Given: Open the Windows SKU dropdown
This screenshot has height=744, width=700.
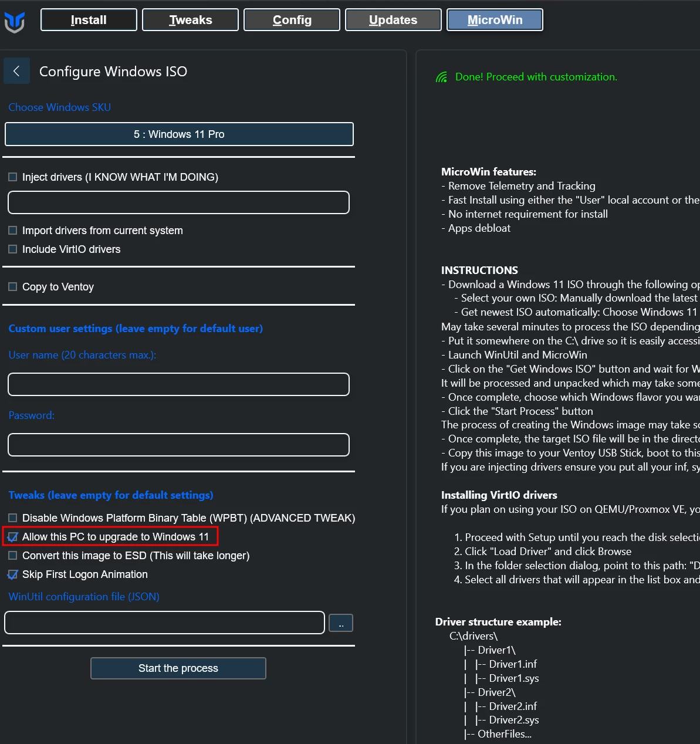Looking at the screenshot, I should [x=179, y=134].
